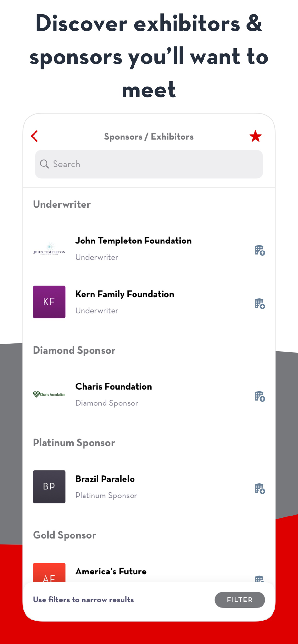This screenshot has width=298, height=644.
Task: Click the FILTER button
Action: coord(240,600)
